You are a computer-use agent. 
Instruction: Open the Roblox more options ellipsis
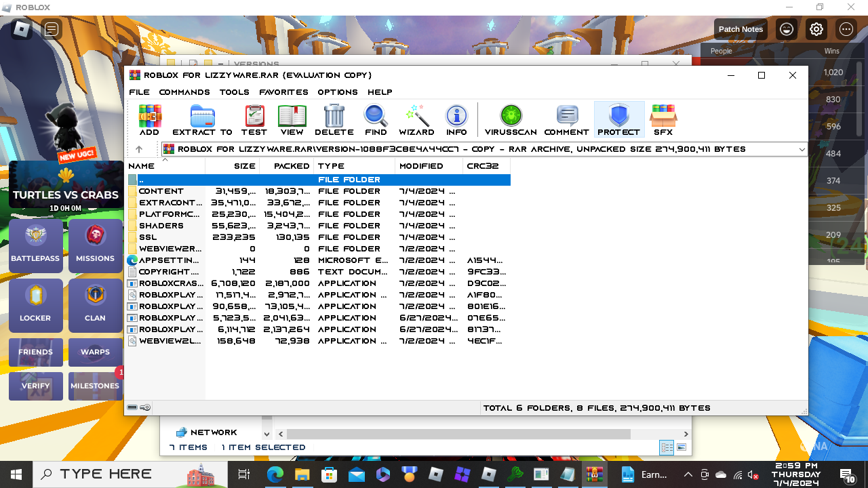click(x=846, y=29)
